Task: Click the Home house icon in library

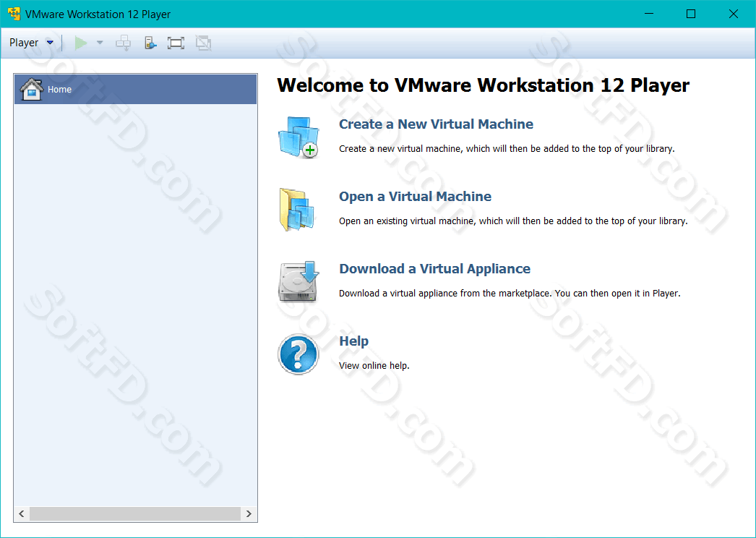Action: click(x=32, y=89)
